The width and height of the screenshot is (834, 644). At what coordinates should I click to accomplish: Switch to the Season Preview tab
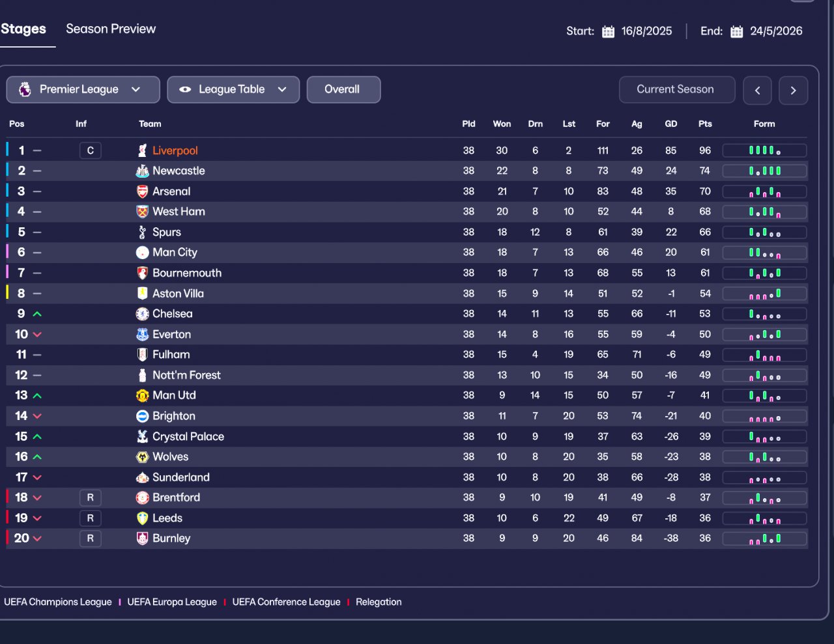click(111, 29)
